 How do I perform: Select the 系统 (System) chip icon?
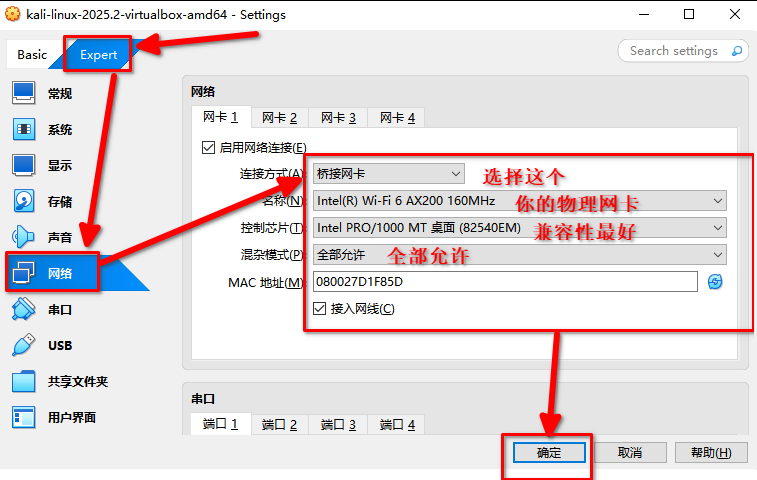tap(24, 130)
